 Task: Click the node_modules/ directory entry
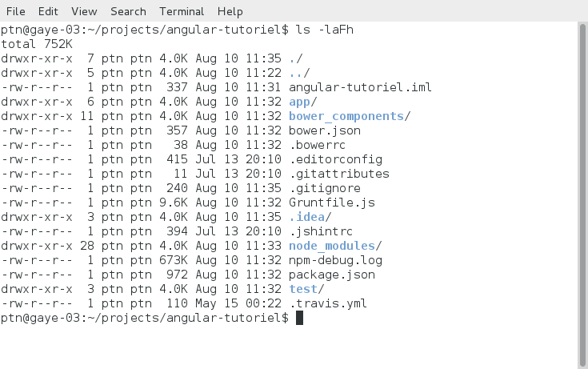335,246
